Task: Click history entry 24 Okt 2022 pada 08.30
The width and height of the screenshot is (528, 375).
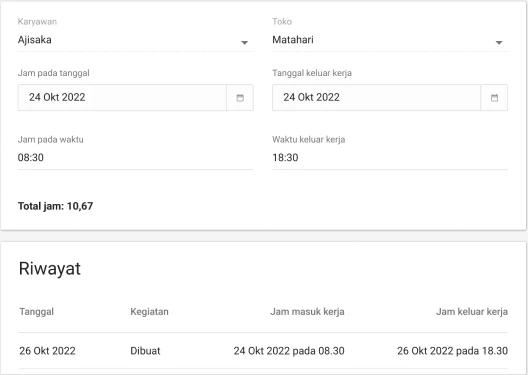Action: [289, 351]
